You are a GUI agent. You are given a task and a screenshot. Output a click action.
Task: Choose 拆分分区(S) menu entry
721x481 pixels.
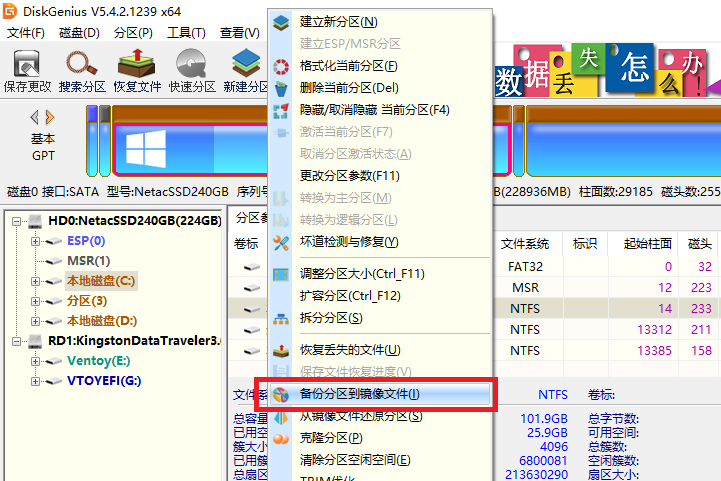pyautogui.click(x=380, y=318)
